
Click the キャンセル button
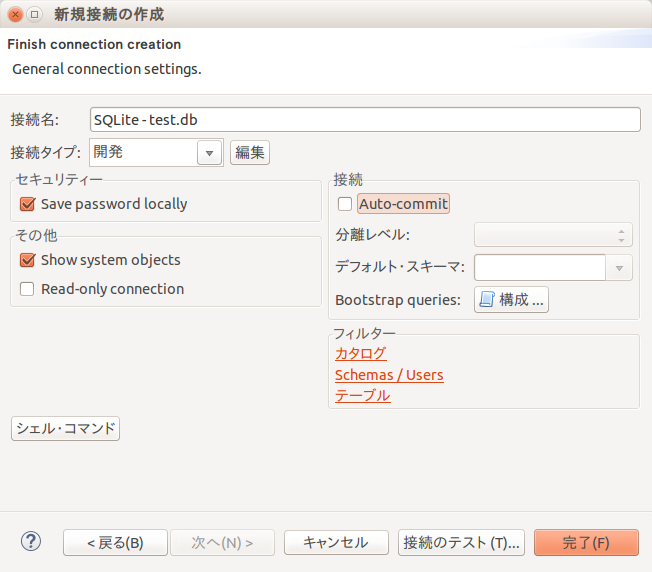[x=336, y=542]
